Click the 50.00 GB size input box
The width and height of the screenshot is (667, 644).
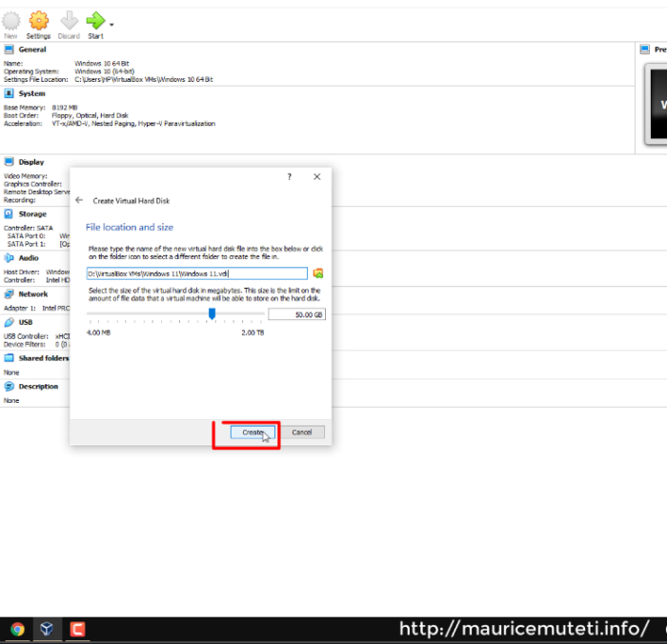pos(297,314)
